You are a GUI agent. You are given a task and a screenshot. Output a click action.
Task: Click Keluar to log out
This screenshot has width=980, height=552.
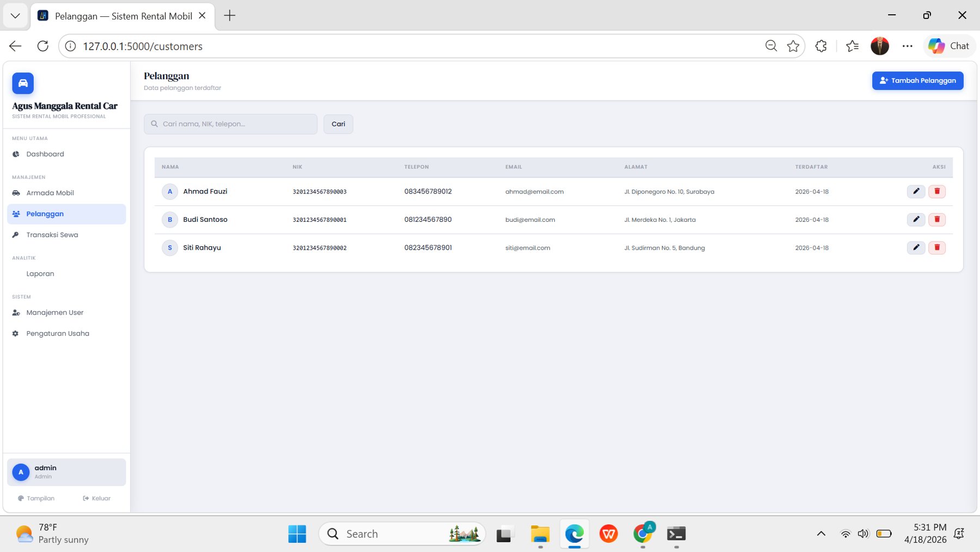97,499
